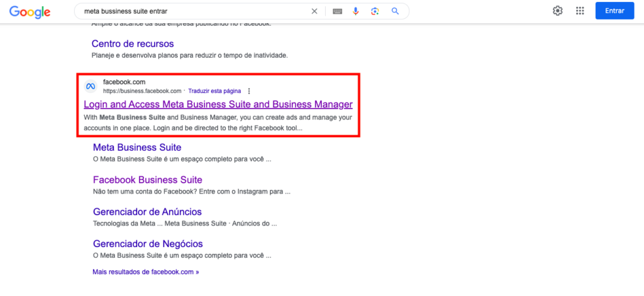Open the Gerenciador de Anúncios sitelink
Image resolution: width=644 pixels, height=296 pixels.
click(x=147, y=212)
